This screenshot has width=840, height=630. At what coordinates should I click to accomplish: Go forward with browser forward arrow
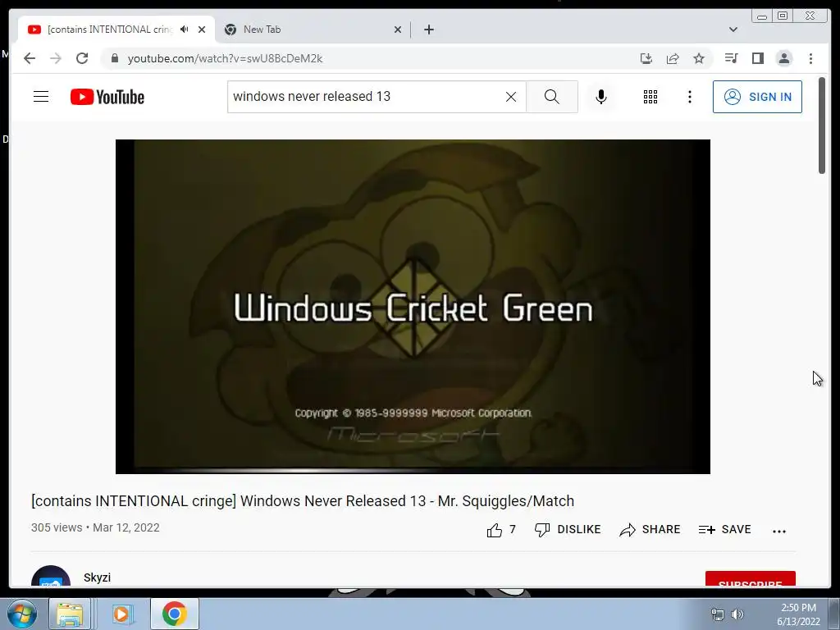point(56,58)
